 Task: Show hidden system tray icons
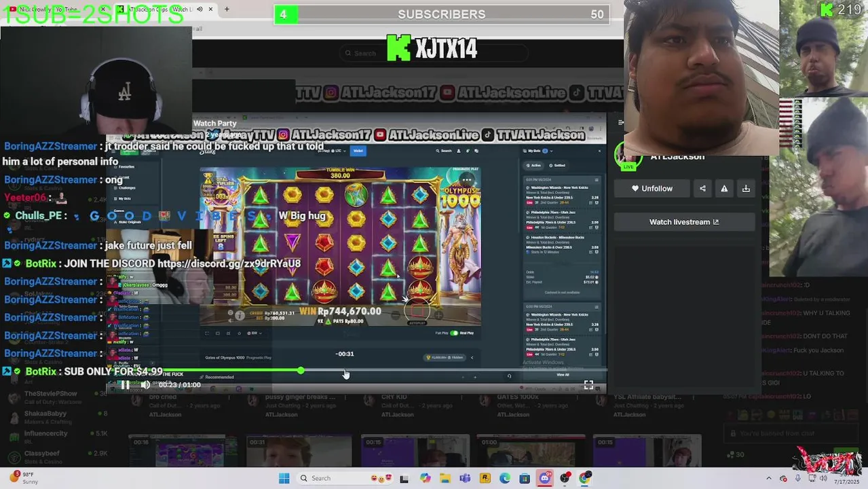coord(768,478)
